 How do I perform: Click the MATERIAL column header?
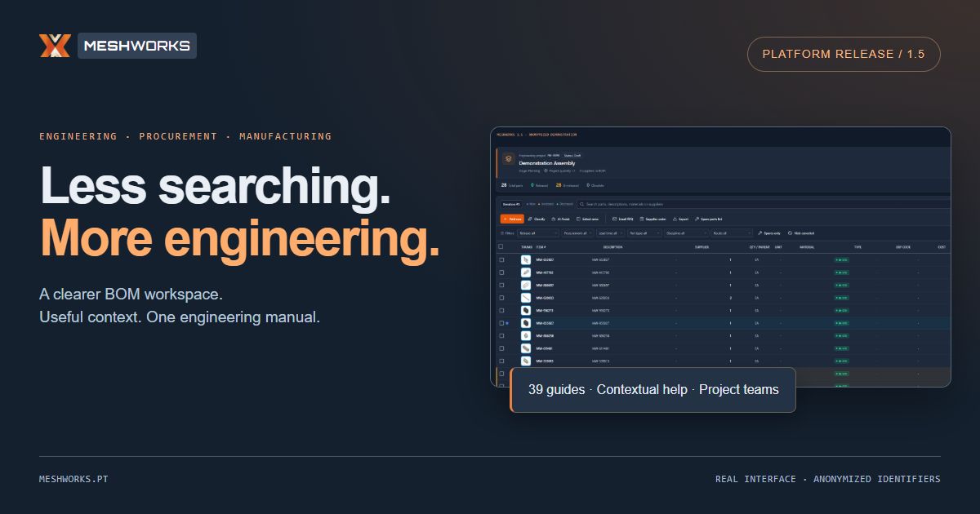tap(807, 246)
